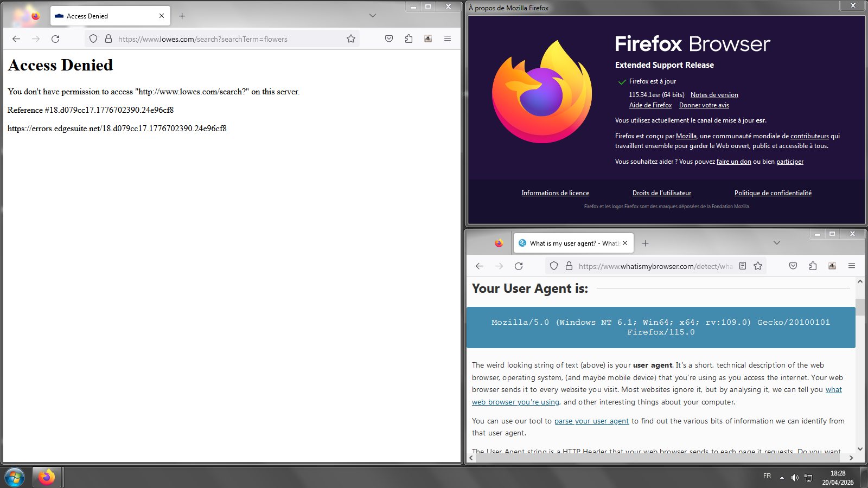This screenshot has height=488, width=868.
Task: Select the Access Denied tab
Action: pos(110,16)
